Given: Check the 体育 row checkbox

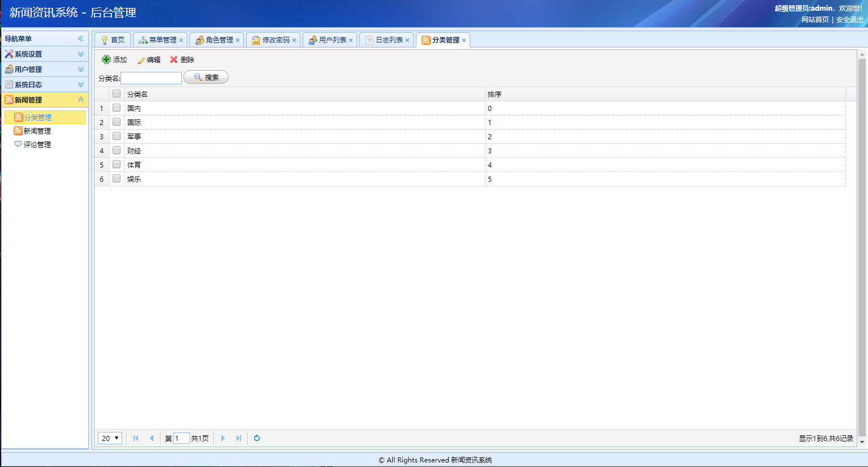Looking at the screenshot, I should (117, 164).
